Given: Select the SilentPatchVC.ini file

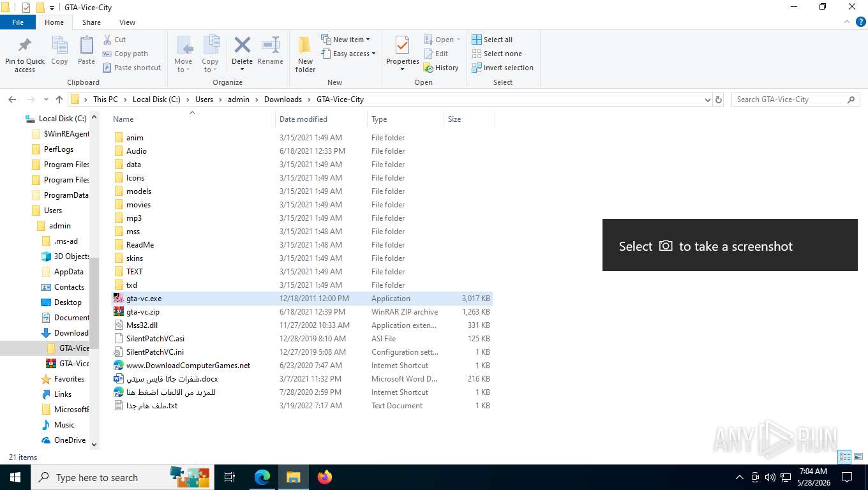Looking at the screenshot, I should point(302,352).
